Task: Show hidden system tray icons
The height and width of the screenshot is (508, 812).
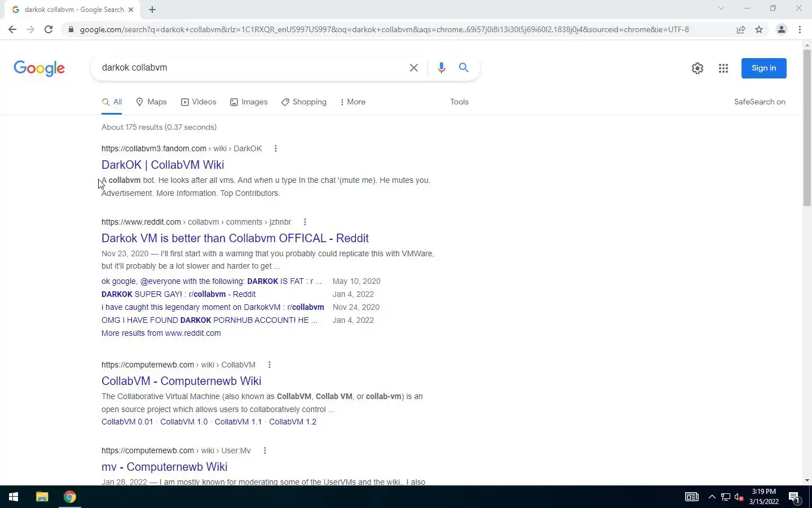Action: [x=712, y=497]
